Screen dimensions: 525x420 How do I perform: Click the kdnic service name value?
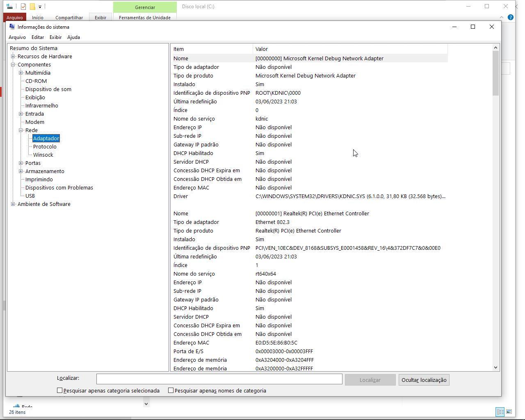(x=262, y=119)
